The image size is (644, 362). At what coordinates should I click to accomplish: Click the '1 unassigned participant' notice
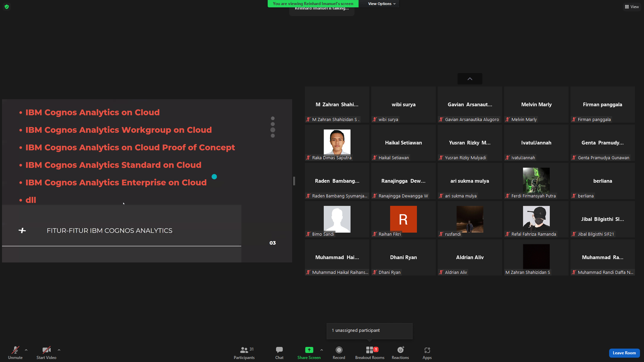370,330
